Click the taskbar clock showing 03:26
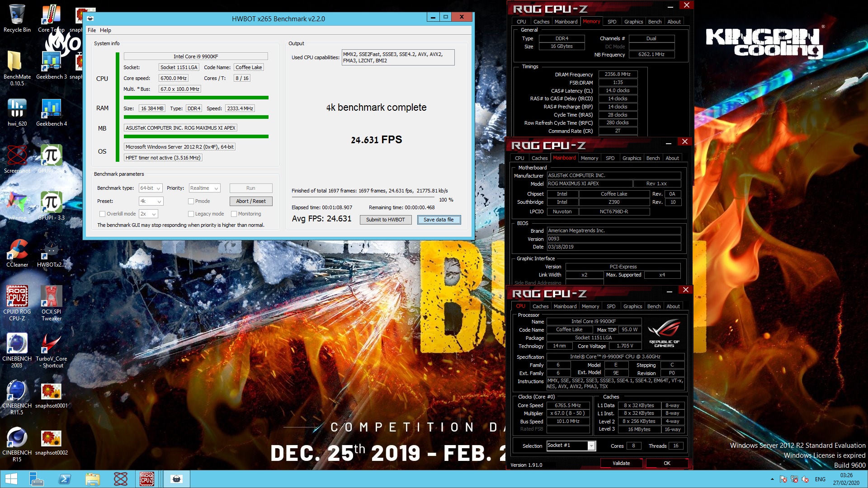868x488 pixels. click(846, 479)
